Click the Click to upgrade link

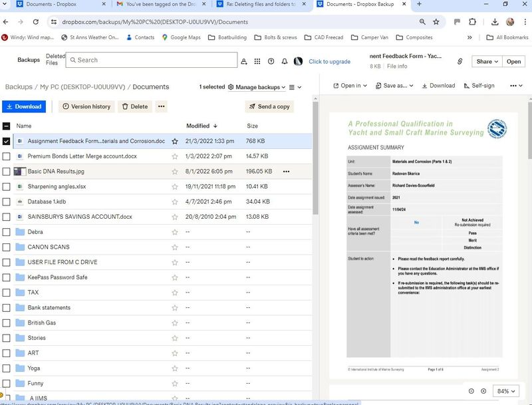pos(329,62)
